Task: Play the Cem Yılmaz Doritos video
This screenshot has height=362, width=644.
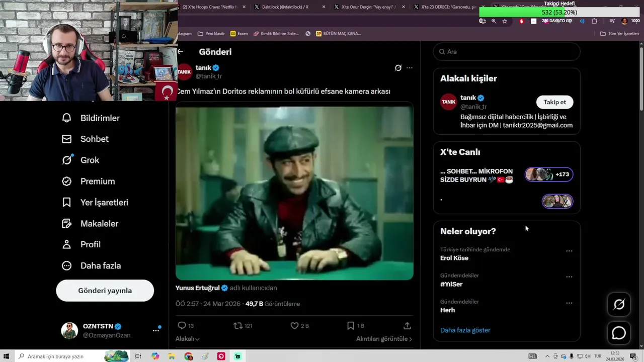Action: click(294, 193)
